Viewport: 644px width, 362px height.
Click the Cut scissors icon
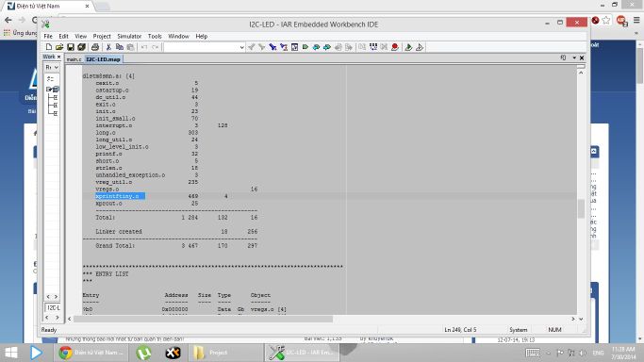pyautogui.click(x=108, y=47)
